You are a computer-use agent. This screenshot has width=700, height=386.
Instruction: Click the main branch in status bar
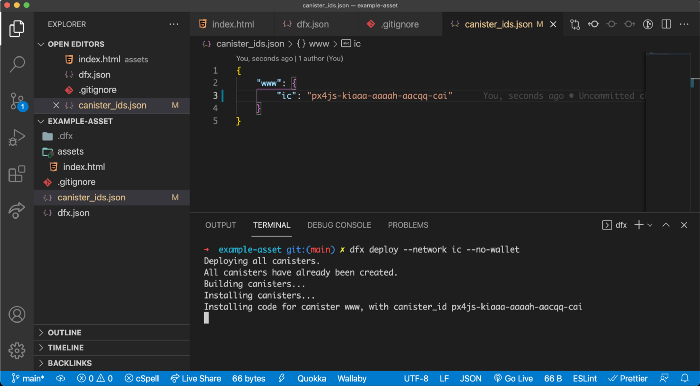click(x=28, y=378)
